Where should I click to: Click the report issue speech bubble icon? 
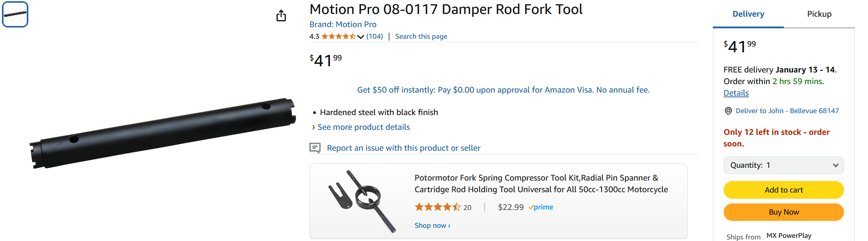[x=315, y=148]
